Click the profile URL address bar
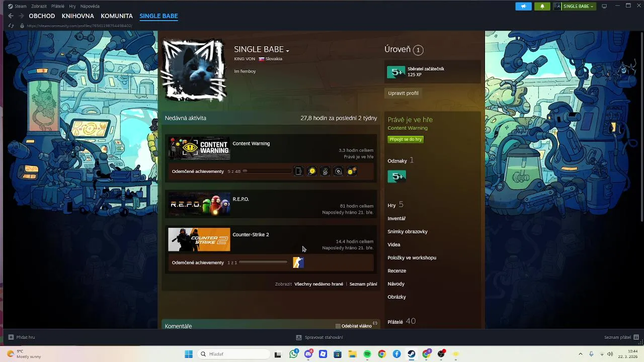644x362 pixels. tap(79, 26)
